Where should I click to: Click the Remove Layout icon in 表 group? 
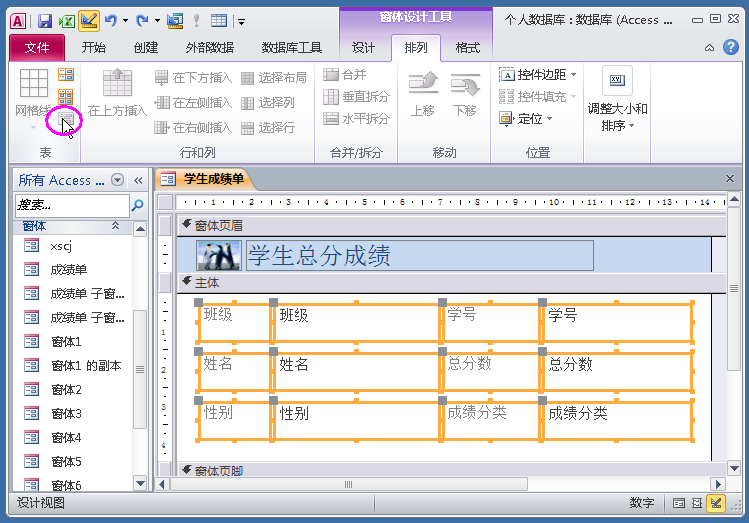coord(67,121)
